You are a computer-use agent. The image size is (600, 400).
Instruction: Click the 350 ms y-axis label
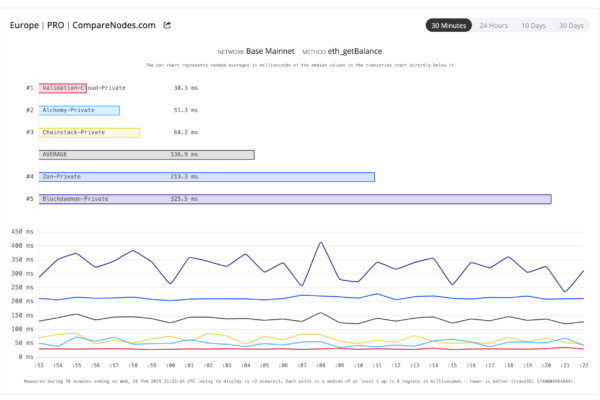click(x=22, y=260)
